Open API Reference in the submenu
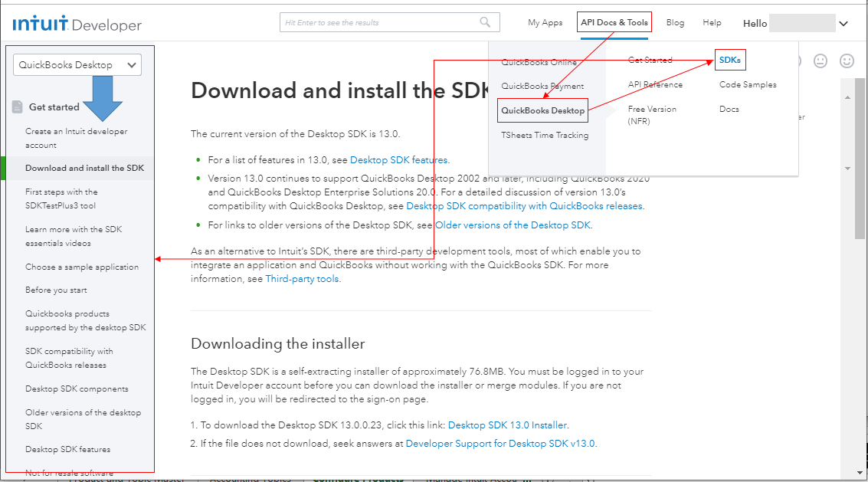The image size is (868, 482). pos(656,84)
